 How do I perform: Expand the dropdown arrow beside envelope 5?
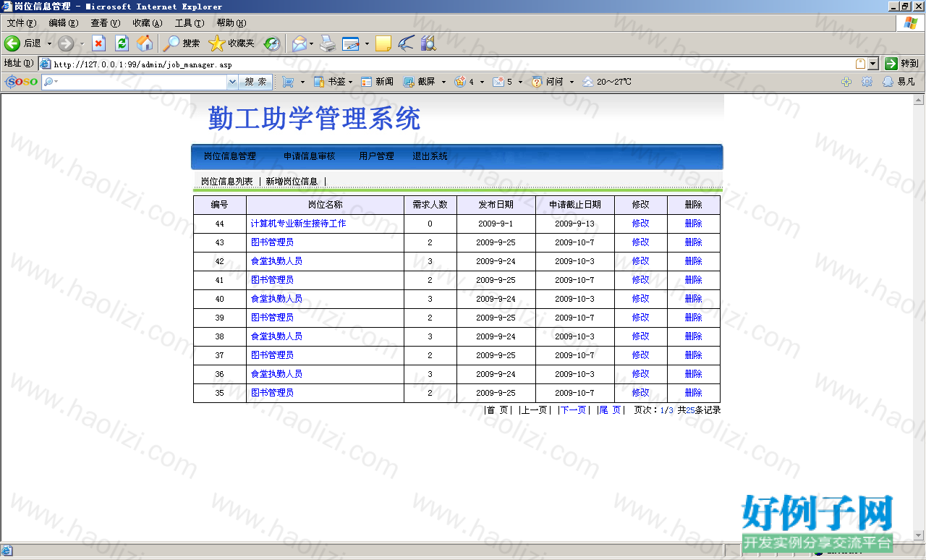(x=520, y=82)
